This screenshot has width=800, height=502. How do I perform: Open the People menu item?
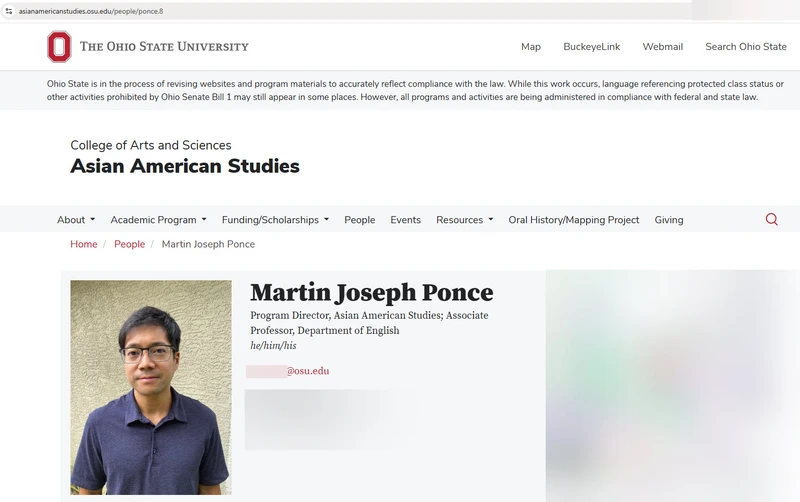click(x=360, y=220)
